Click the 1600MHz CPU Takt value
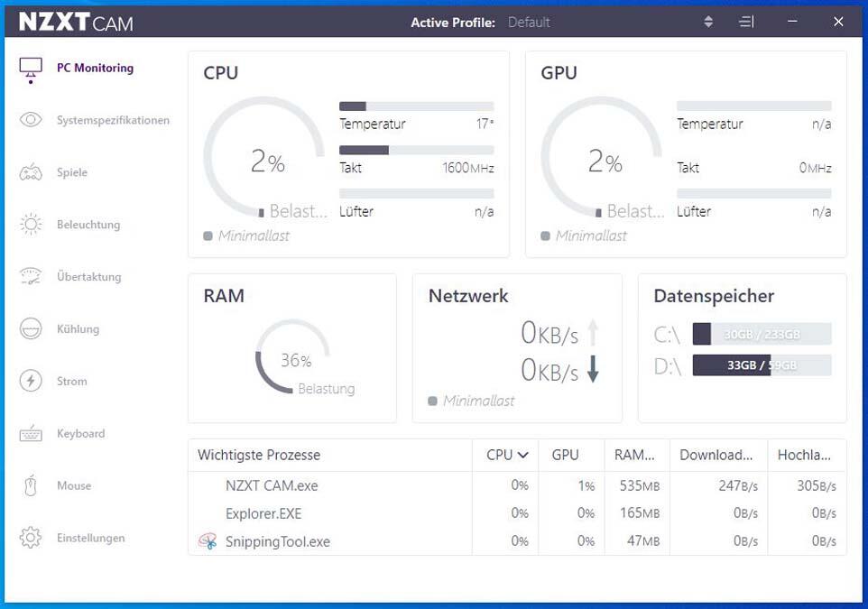This screenshot has width=868, height=609. (x=467, y=168)
